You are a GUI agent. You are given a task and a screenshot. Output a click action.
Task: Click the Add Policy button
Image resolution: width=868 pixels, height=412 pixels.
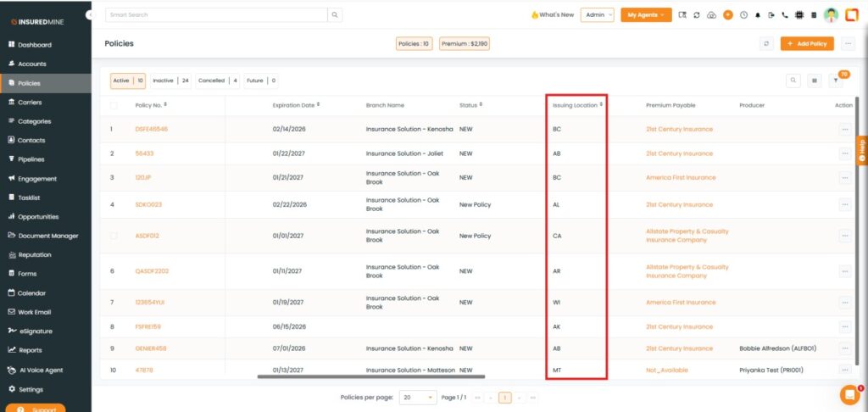click(x=807, y=43)
